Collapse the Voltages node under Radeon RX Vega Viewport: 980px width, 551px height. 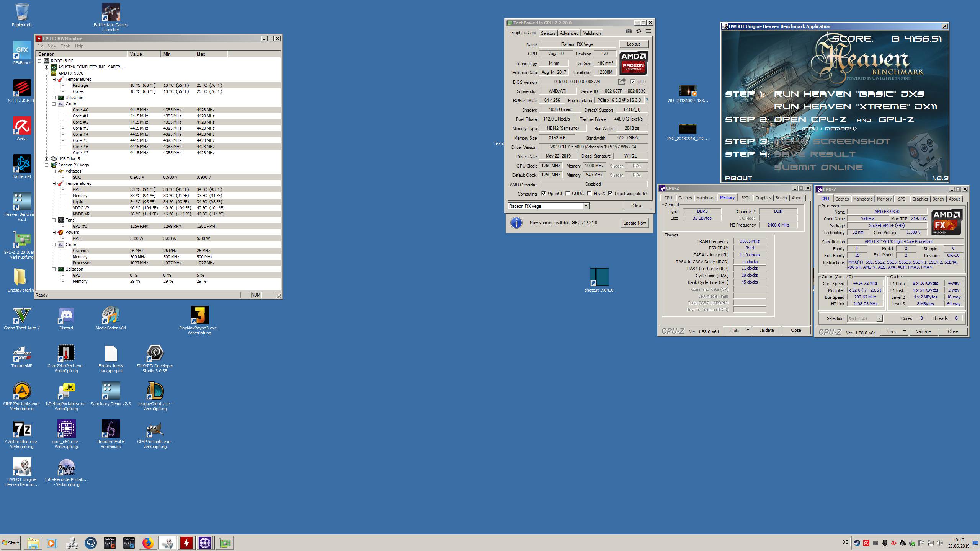(x=54, y=171)
